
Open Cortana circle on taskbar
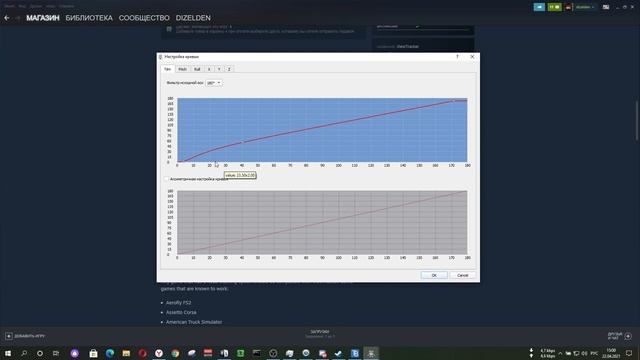40,353
